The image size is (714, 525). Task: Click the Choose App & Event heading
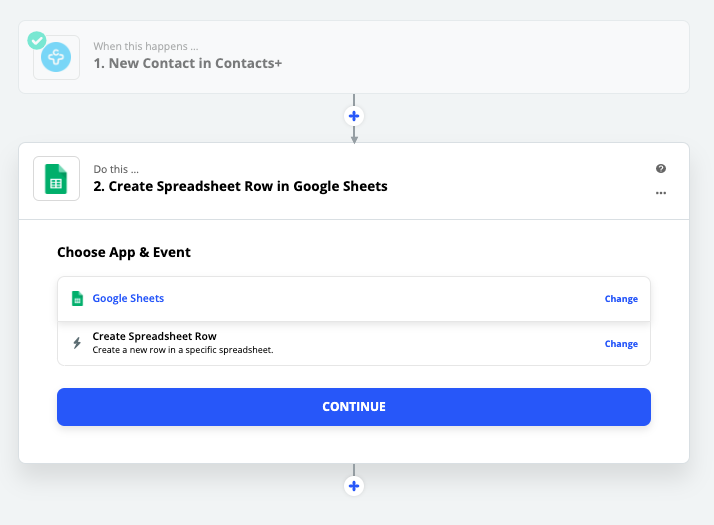point(124,252)
